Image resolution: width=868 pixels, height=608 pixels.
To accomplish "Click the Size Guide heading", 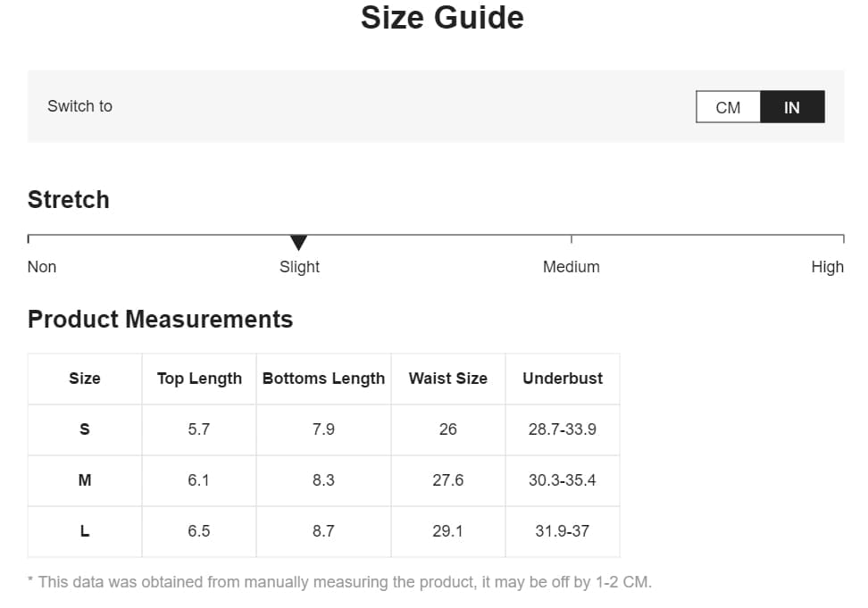I will 442,18.
